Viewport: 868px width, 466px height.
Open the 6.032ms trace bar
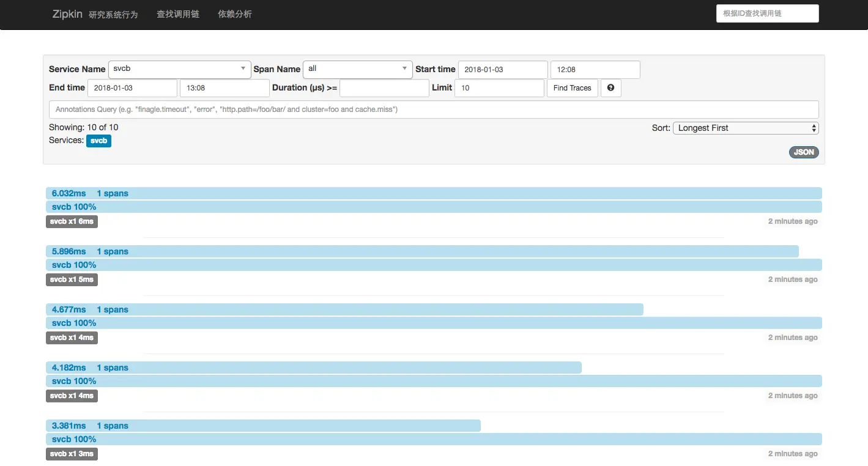[x=434, y=193]
